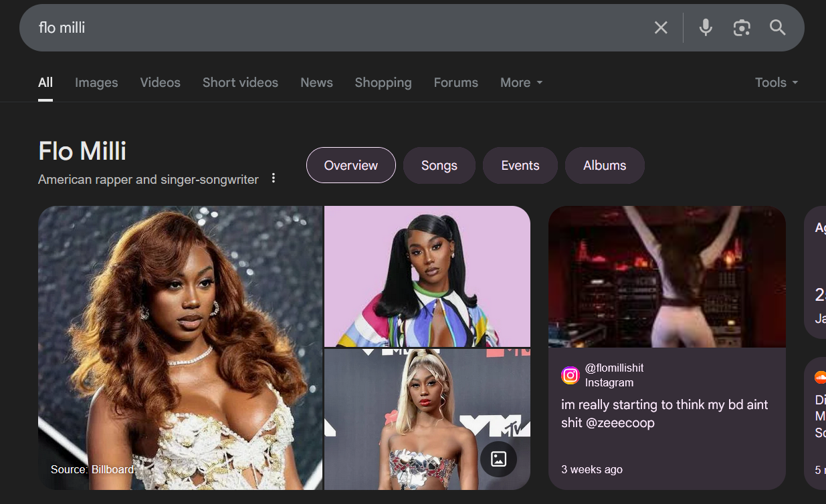
Task: Open the Shopping tab
Action: pos(383,82)
